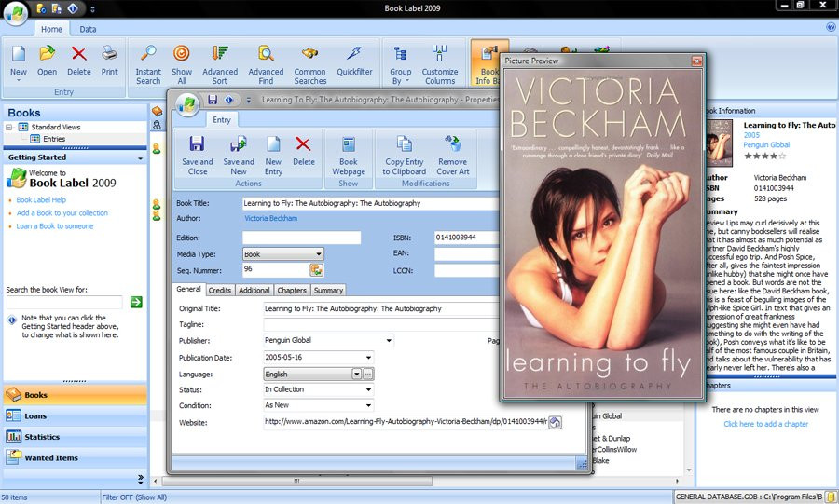Click Save and New in Properties window

click(239, 155)
